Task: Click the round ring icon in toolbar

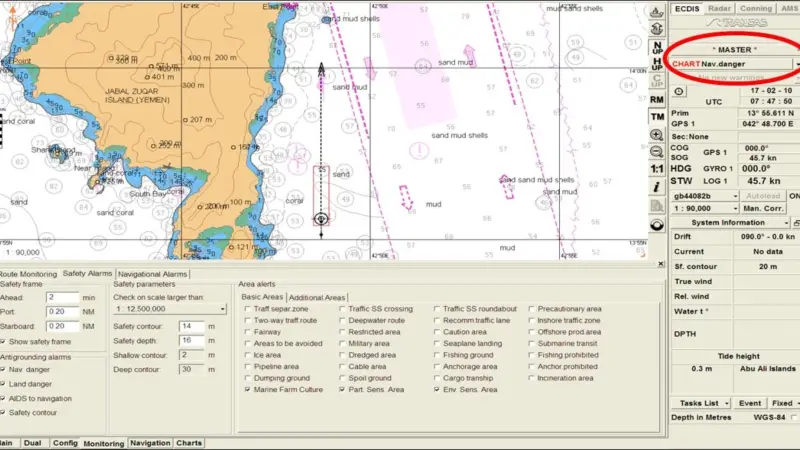Action: tap(657, 224)
